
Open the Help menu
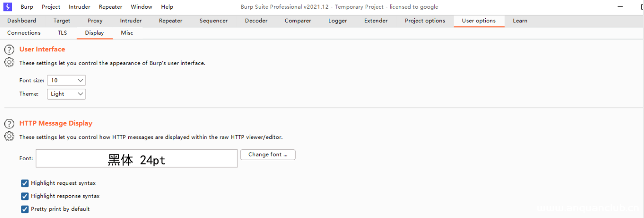[x=167, y=7]
